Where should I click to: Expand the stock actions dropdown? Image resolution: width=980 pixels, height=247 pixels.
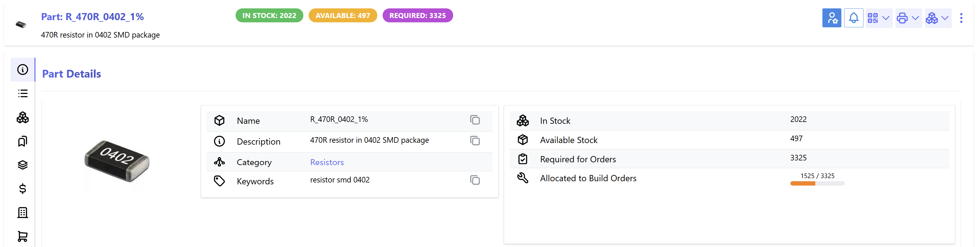(937, 18)
